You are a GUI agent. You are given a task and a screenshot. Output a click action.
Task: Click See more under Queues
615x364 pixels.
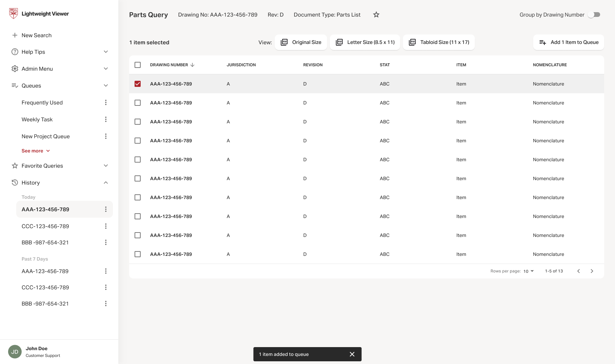(x=36, y=151)
